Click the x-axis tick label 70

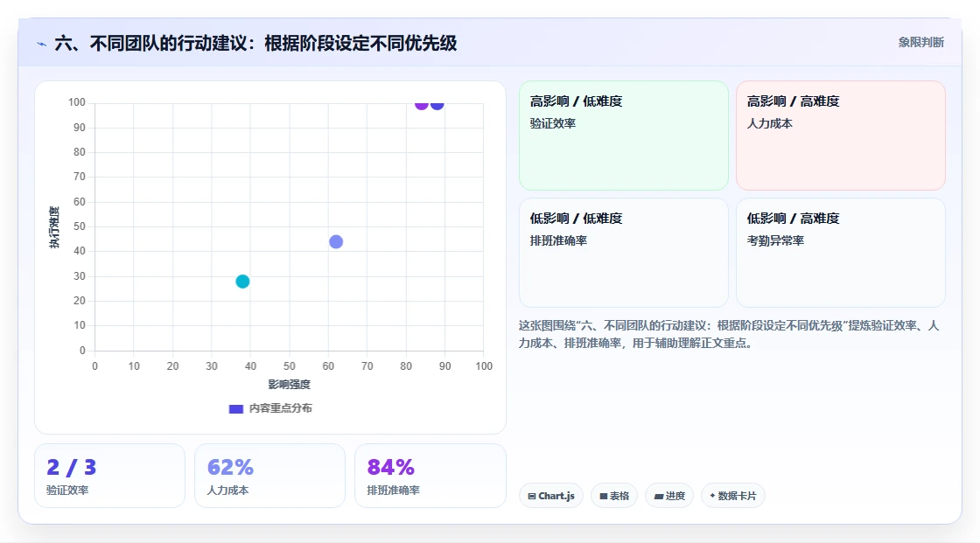(x=367, y=366)
